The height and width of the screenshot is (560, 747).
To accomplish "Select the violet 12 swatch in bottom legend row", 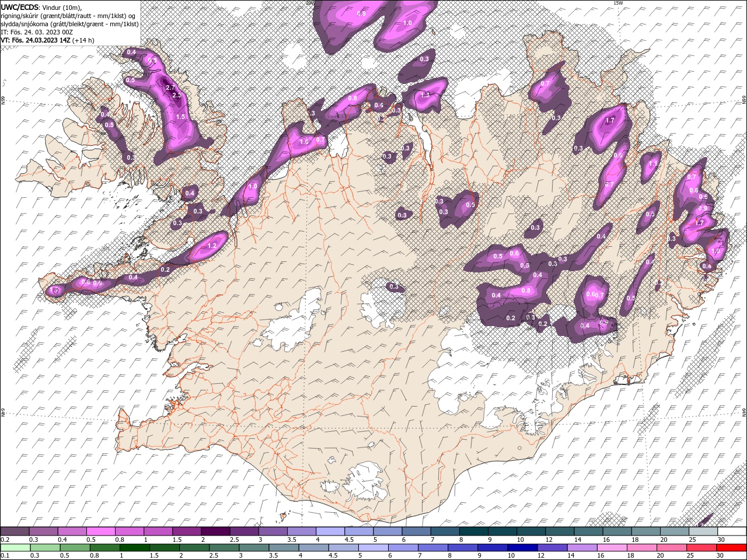I will pos(552,547).
